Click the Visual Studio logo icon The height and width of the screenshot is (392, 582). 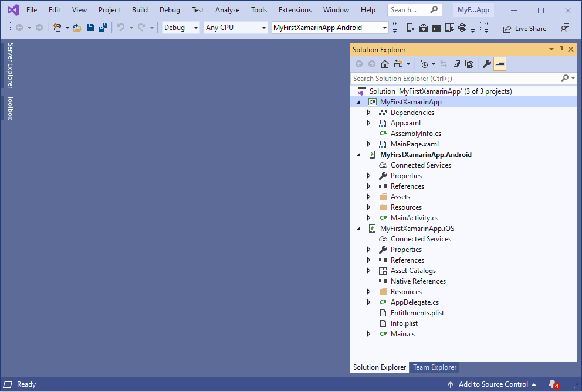13,9
